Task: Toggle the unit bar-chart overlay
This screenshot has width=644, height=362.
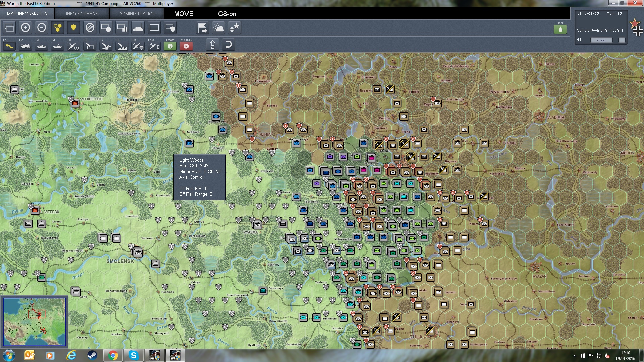Action: [122, 27]
